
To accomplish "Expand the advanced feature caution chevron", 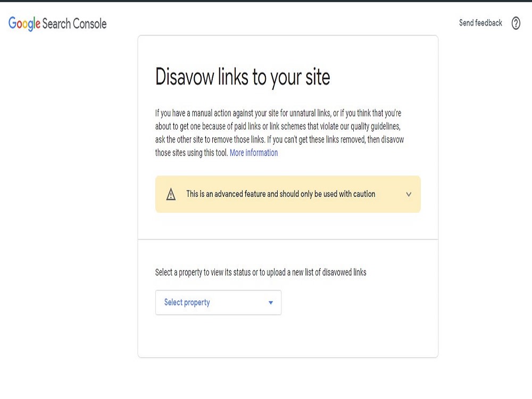I will 409,194.
